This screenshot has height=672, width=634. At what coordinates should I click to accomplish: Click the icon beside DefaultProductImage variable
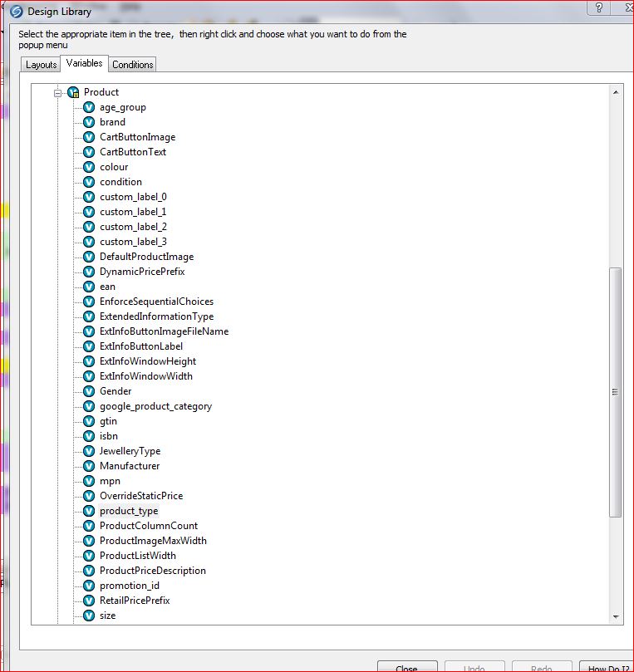pos(89,257)
